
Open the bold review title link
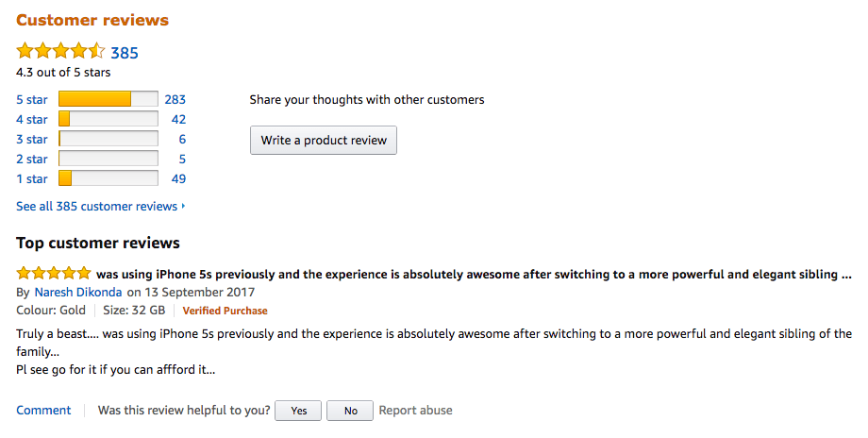tap(474, 275)
